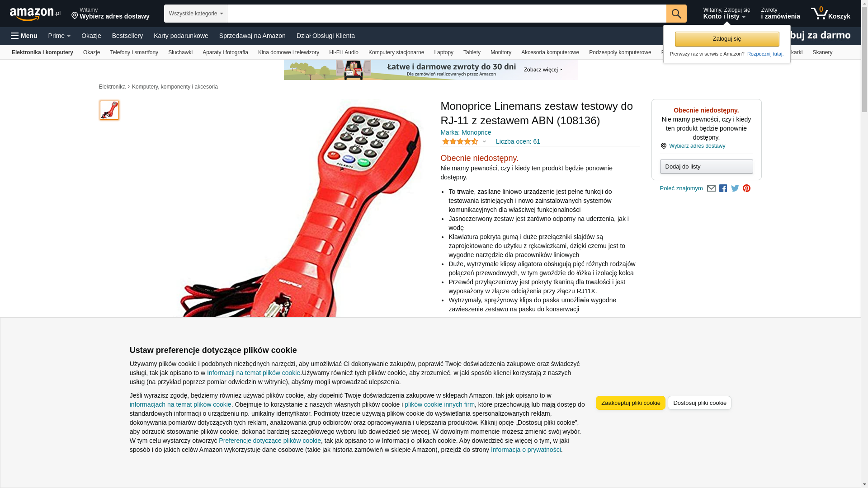This screenshot has height=488, width=868.
Task: Share product on Pinterest icon
Action: tap(746, 188)
